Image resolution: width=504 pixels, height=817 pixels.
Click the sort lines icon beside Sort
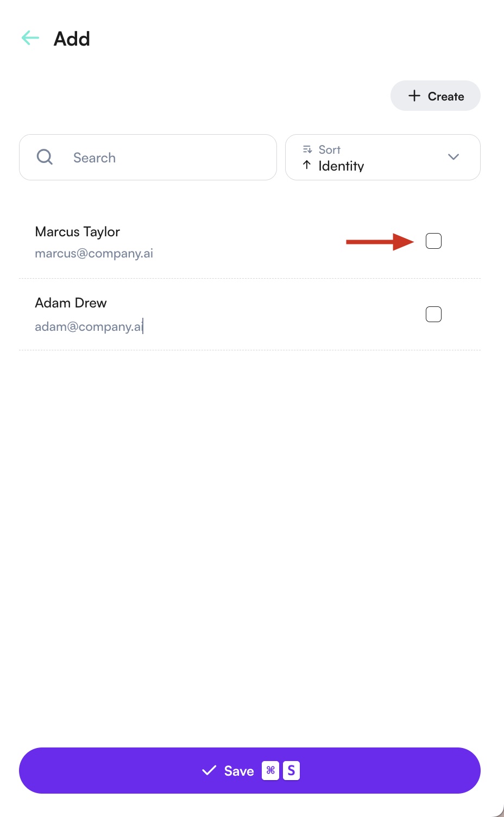click(307, 149)
